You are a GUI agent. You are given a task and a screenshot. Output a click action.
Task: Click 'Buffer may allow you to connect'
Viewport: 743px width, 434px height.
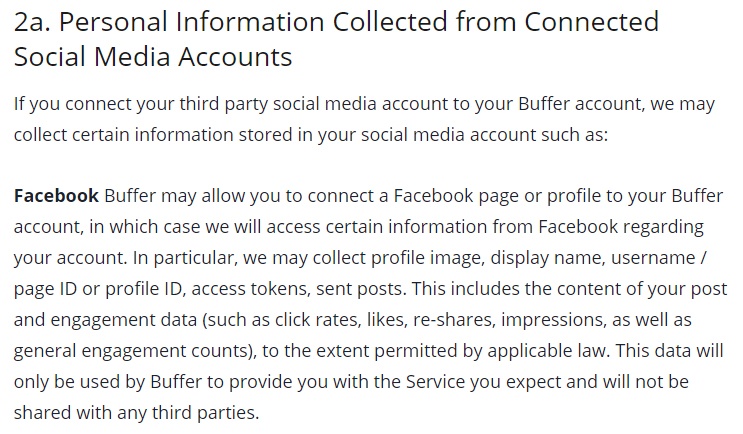tap(239, 196)
